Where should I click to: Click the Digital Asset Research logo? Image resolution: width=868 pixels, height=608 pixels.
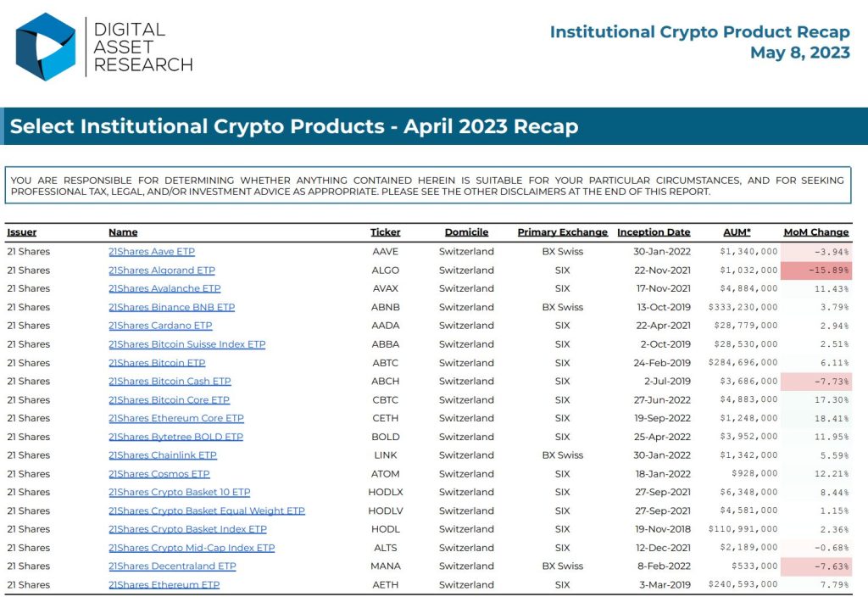104,47
